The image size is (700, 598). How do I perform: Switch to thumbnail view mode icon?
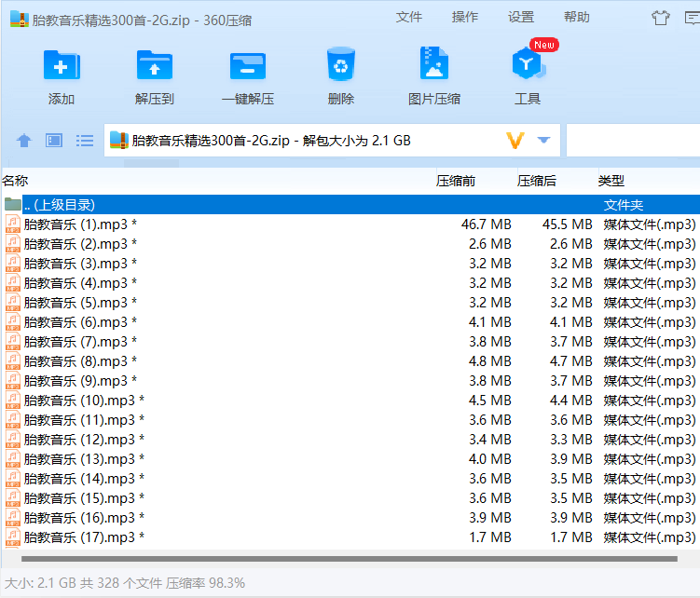point(54,141)
